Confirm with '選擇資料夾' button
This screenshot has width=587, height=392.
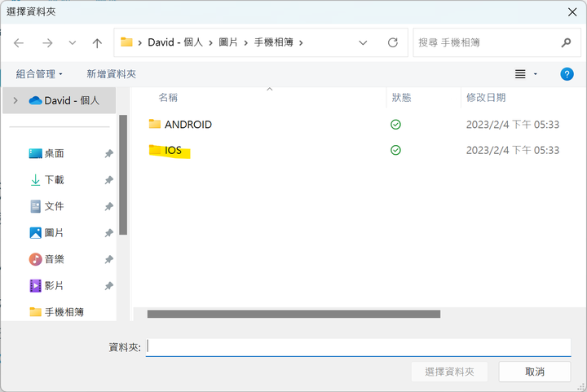pos(449,372)
